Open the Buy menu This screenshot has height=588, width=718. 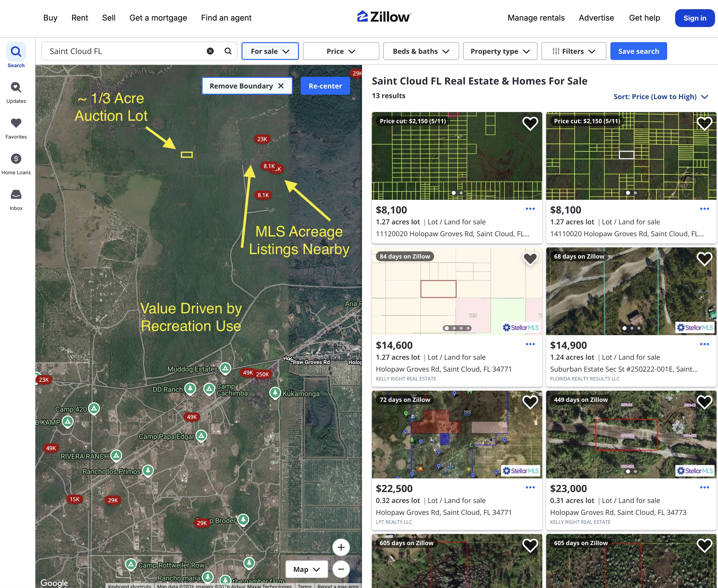pyautogui.click(x=51, y=18)
